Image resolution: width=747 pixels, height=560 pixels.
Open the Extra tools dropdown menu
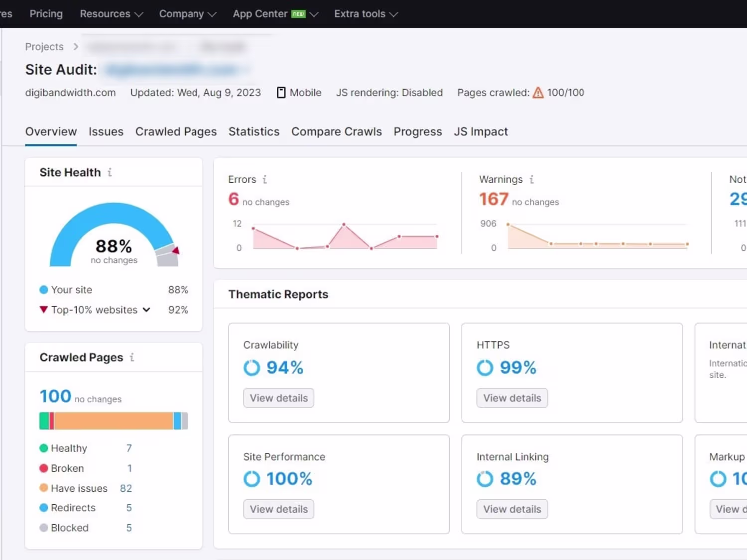point(366,14)
